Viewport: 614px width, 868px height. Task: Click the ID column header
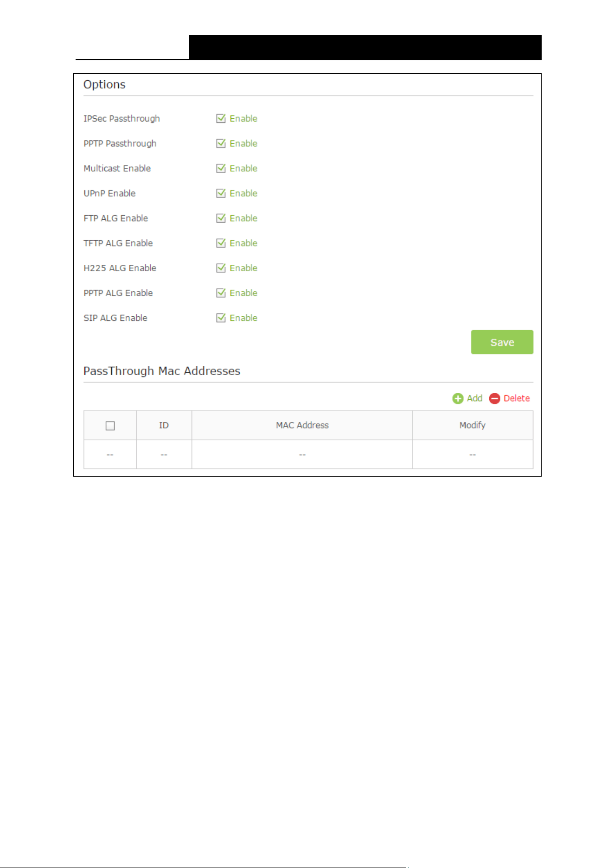(164, 425)
